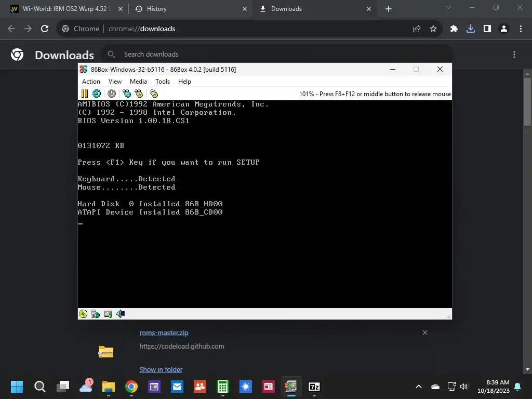Screen dimensions: 532x399
Task: Reload the downloads page
Action: click(x=45, y=29)
